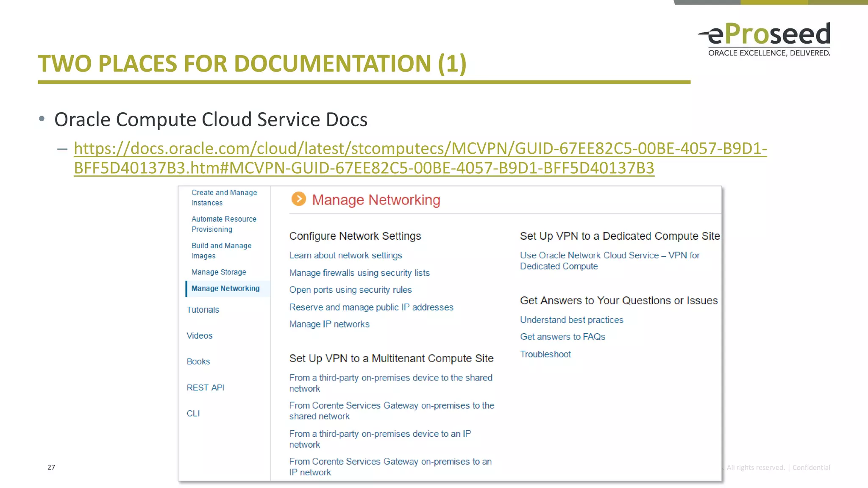Viewport: 868px width, 488px height.
Task: Click the orange arrow icon beside Manage Networking
Action: (x=298, y=199)
